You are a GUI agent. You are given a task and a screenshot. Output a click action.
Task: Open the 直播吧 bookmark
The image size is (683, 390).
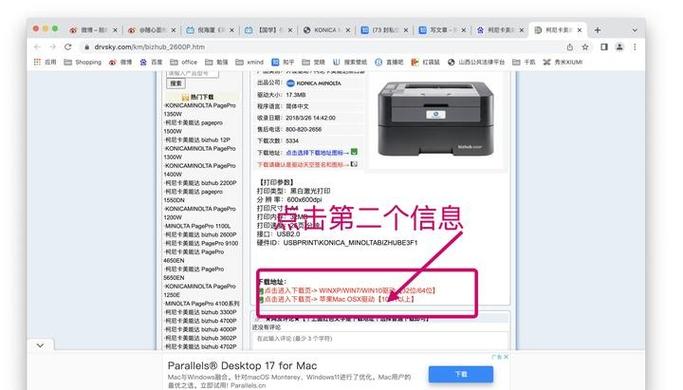pos(389,62)
